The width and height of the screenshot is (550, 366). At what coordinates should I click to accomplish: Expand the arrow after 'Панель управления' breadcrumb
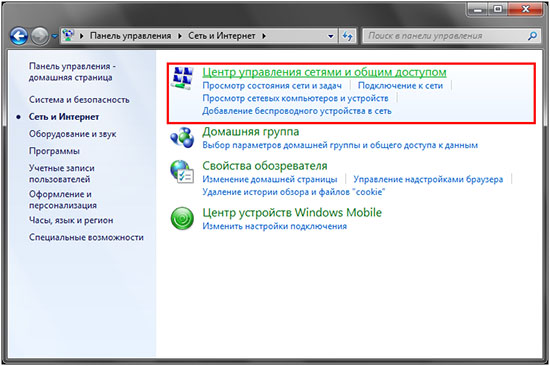point(180,36)
